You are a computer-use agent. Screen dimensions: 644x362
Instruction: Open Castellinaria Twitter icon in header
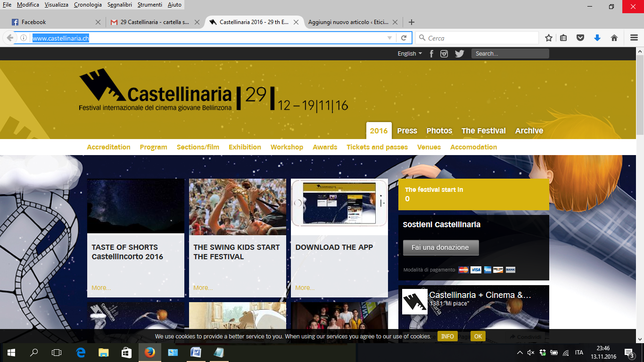click(x=460, y=54)
